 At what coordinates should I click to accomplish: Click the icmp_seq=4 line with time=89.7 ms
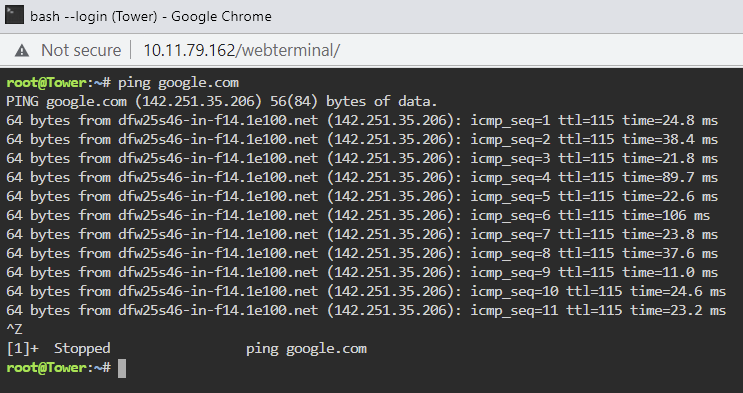(x=362, y=177)
